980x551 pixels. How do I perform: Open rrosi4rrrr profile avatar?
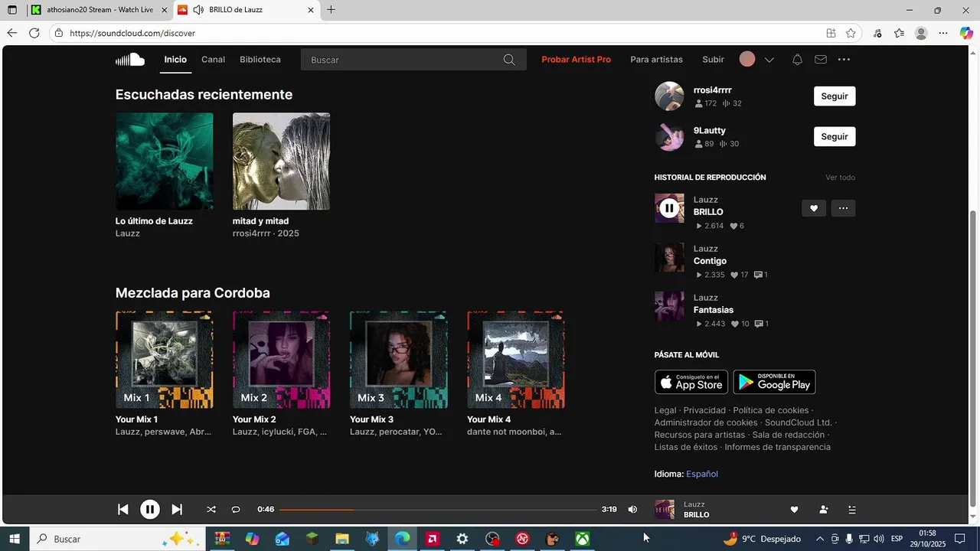click(669, 96)
